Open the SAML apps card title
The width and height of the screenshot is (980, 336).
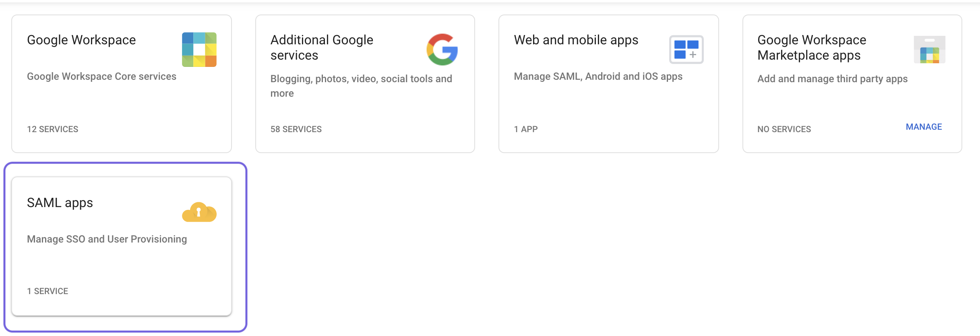click(60, 203)
